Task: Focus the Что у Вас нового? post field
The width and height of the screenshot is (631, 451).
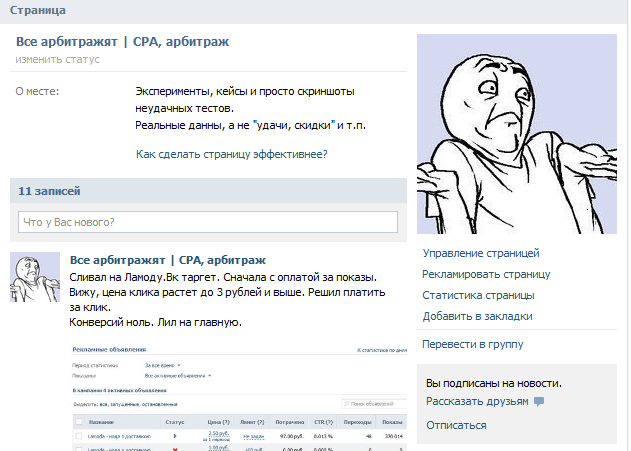Action: [208, 222]
